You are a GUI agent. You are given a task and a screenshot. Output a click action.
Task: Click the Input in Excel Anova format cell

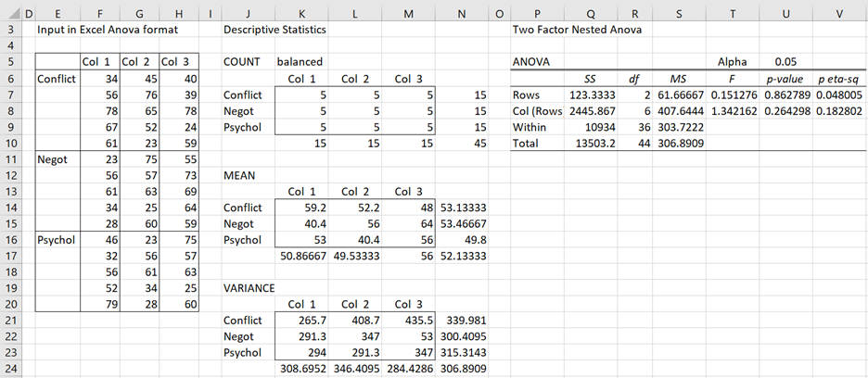[x=108, y=30]
